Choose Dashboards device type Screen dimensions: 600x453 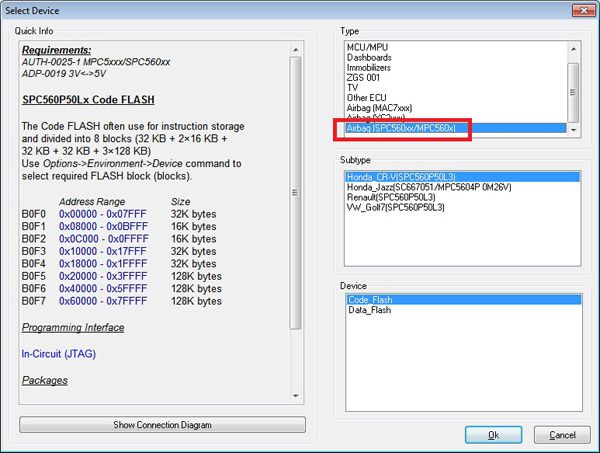tap(368, 57)
